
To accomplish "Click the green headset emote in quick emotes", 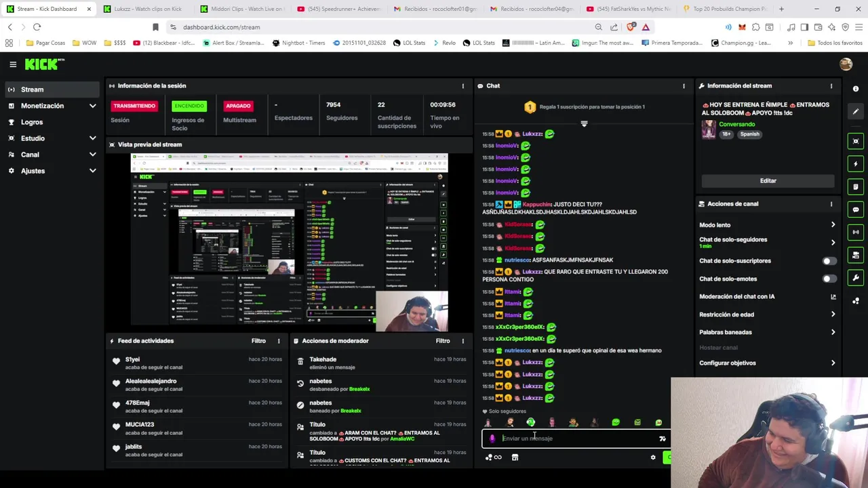I will click(531, 422).
